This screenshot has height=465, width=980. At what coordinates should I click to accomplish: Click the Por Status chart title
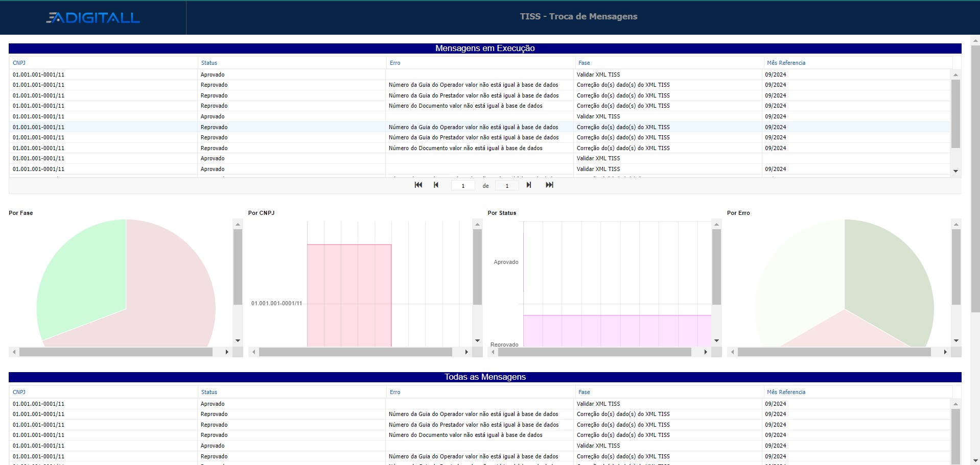(502, 213)
